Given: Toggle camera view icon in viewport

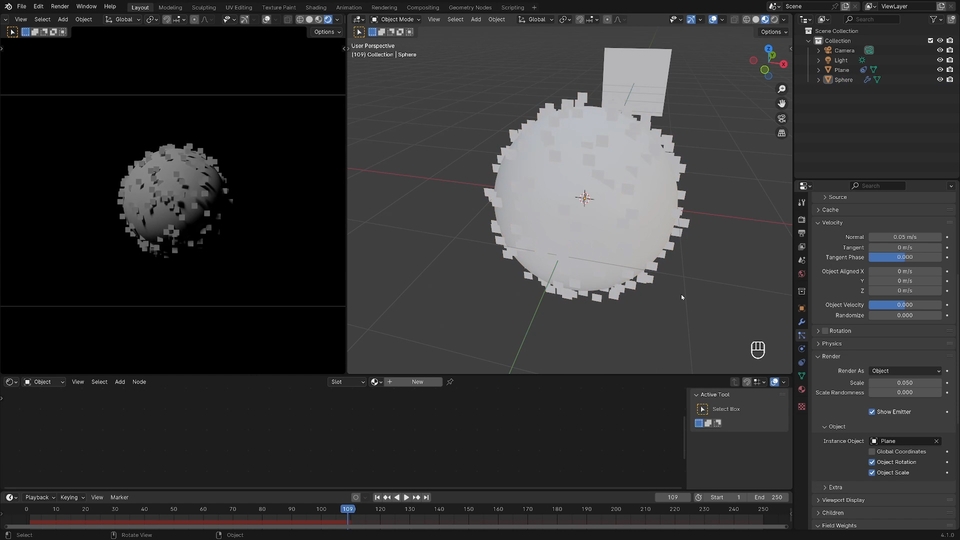Looking at the screenshot, I should coord(782,119).
